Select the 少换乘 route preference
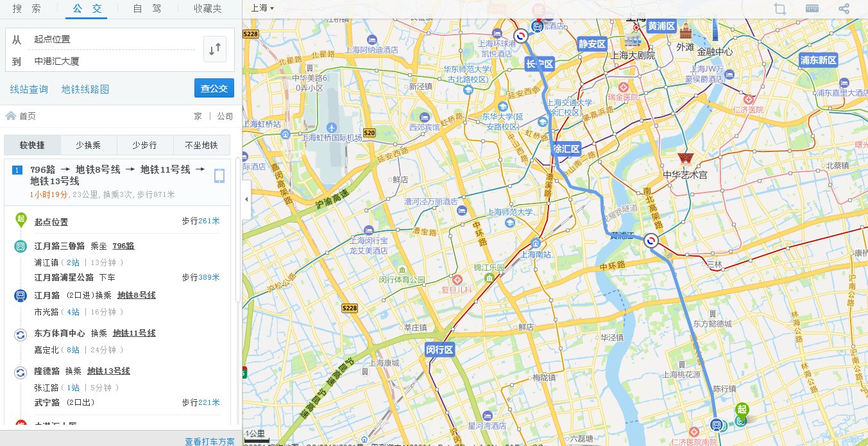Viewport: 868px width, 446px height. [88, 144]
